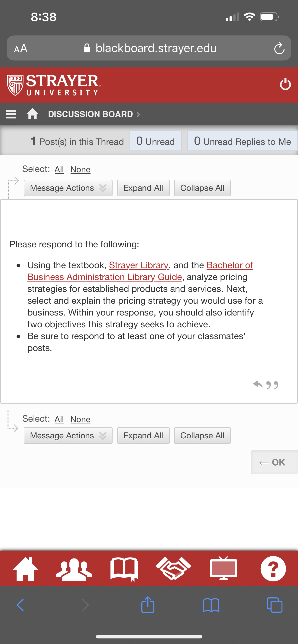Screen dimensions: 298x644
Task: Tap the quote icon on the post
Action: coord(272,385)
